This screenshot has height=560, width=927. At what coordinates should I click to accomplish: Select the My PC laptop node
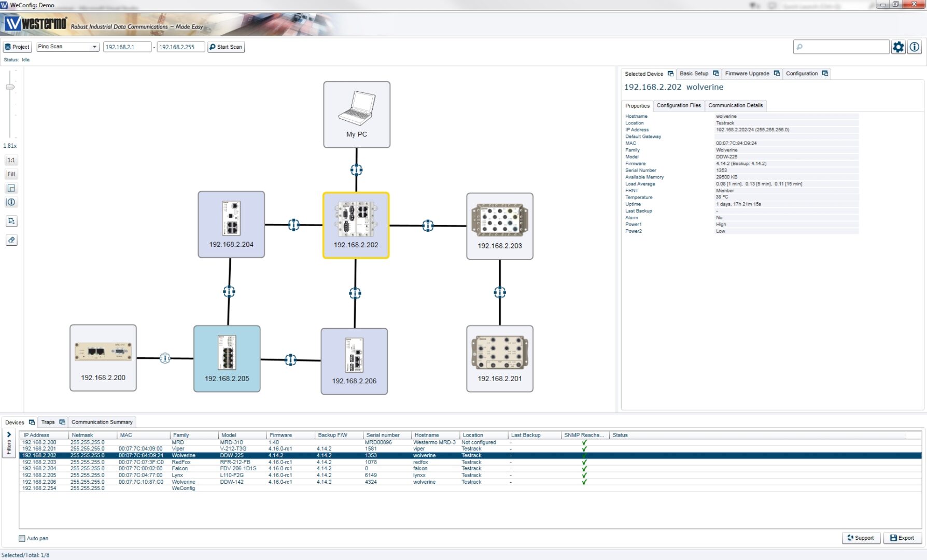pyautogui.click(x=357, y=115)
